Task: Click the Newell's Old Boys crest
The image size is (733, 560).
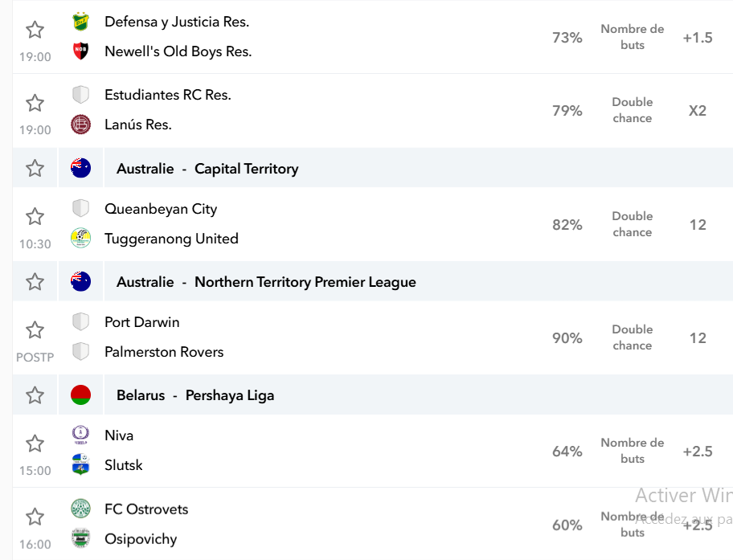Action: click(80, 51)
